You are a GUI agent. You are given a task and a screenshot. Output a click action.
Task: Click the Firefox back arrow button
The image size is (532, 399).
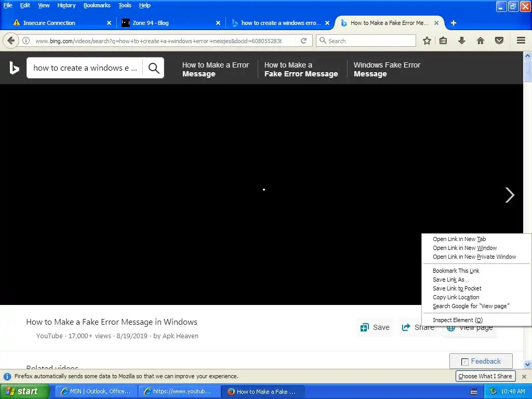[x=11, y=41]
